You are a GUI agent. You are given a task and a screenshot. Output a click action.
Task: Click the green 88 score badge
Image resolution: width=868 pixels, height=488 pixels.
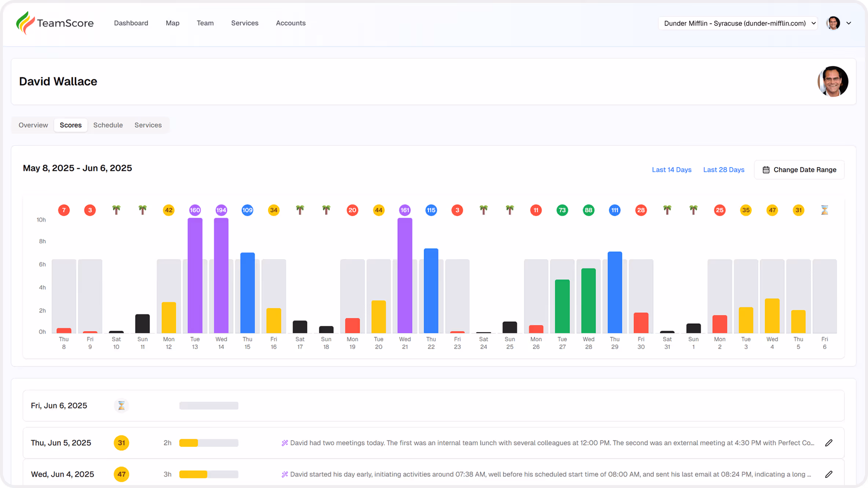588,210
